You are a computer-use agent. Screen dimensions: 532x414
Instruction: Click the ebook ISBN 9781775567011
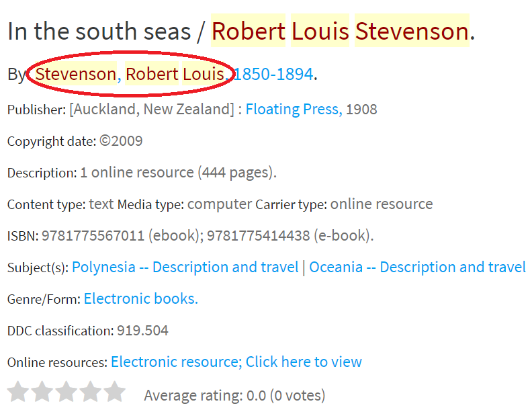[x=93, y=236]
